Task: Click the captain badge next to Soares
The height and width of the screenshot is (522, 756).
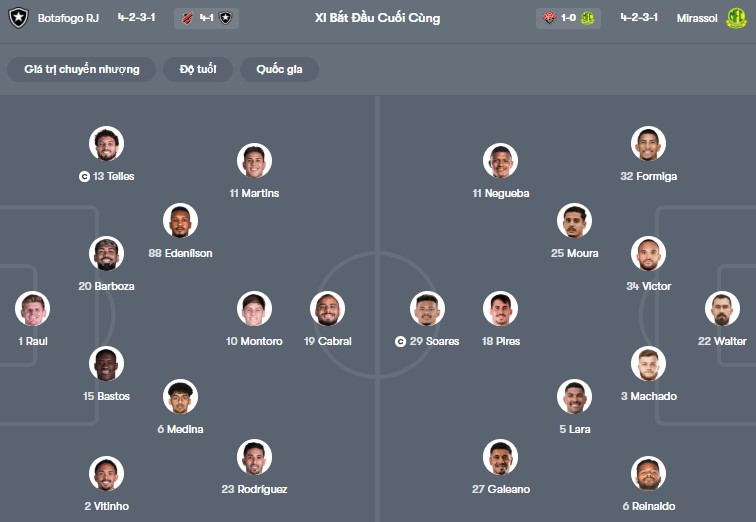Action: [x=401, y=341]
